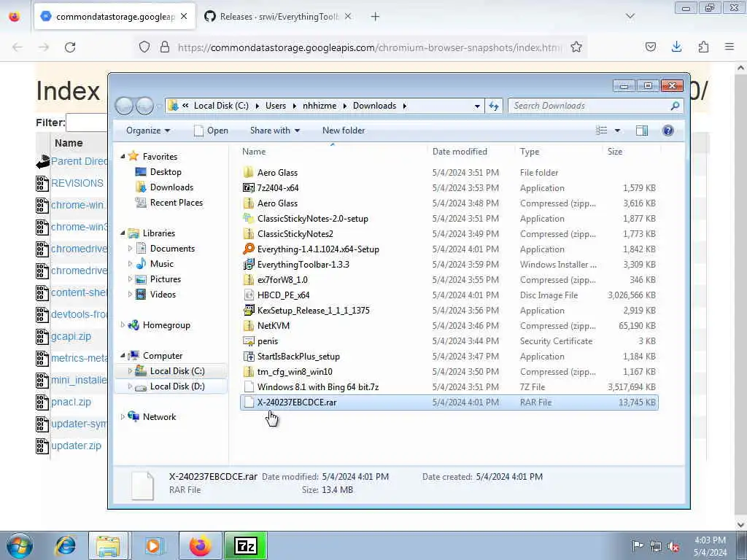Screen dimensions: 747x560
Task: Collapse the Favorites tree section
Action: click(x=123, y=157)
